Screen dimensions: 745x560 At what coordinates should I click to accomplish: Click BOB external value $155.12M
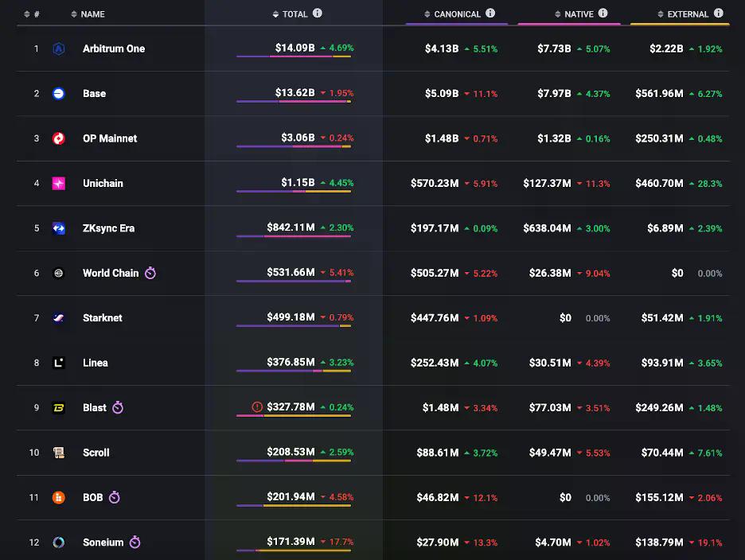(x=660, y=497)
